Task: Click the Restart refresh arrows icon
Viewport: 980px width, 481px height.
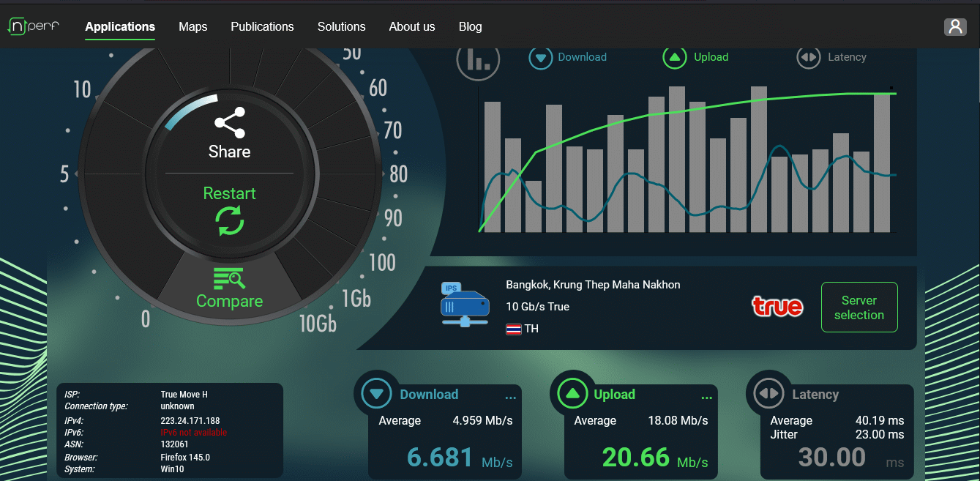Action: 230,221
